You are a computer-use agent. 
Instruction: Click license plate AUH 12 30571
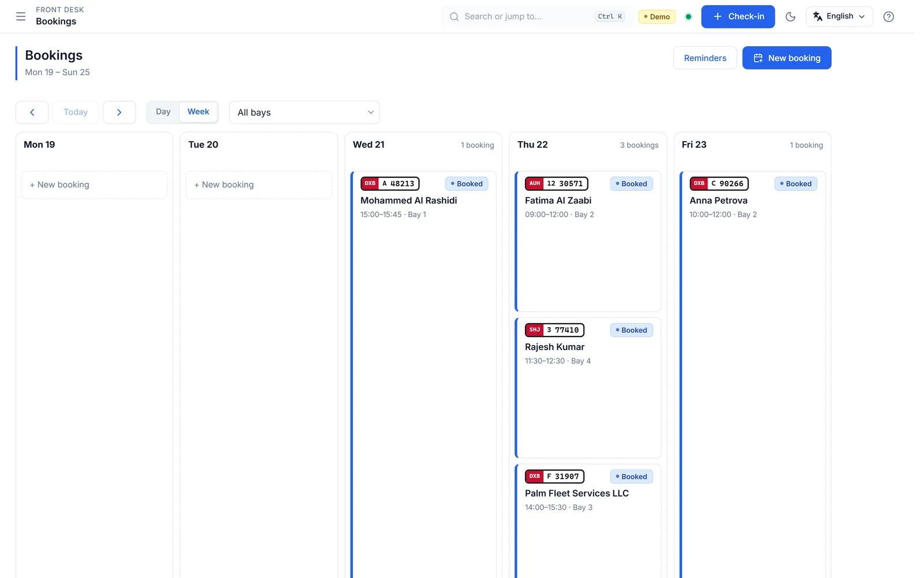pos(557,184)
